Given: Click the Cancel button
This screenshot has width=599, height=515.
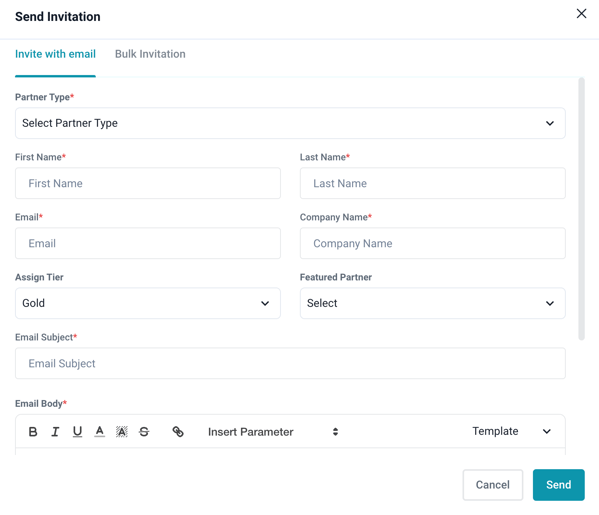Looking at the screenshot, I should coord(492,485).
